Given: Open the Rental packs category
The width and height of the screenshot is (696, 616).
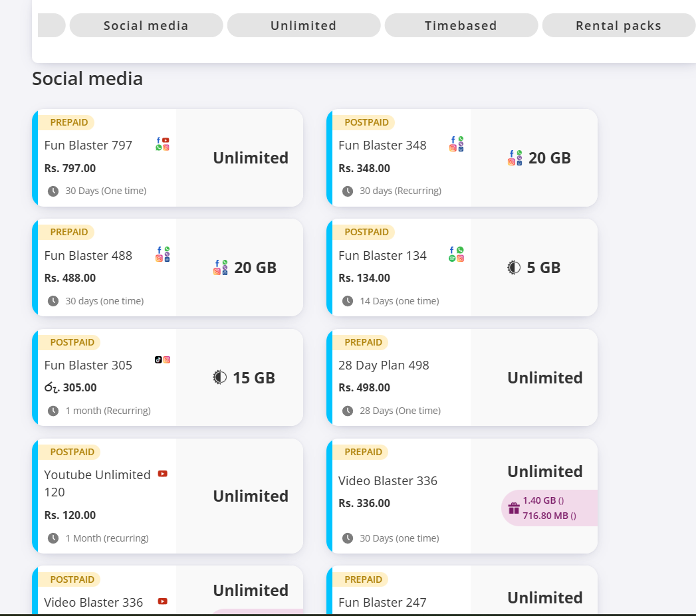Looking at the screenshot, I should point(619,25).
